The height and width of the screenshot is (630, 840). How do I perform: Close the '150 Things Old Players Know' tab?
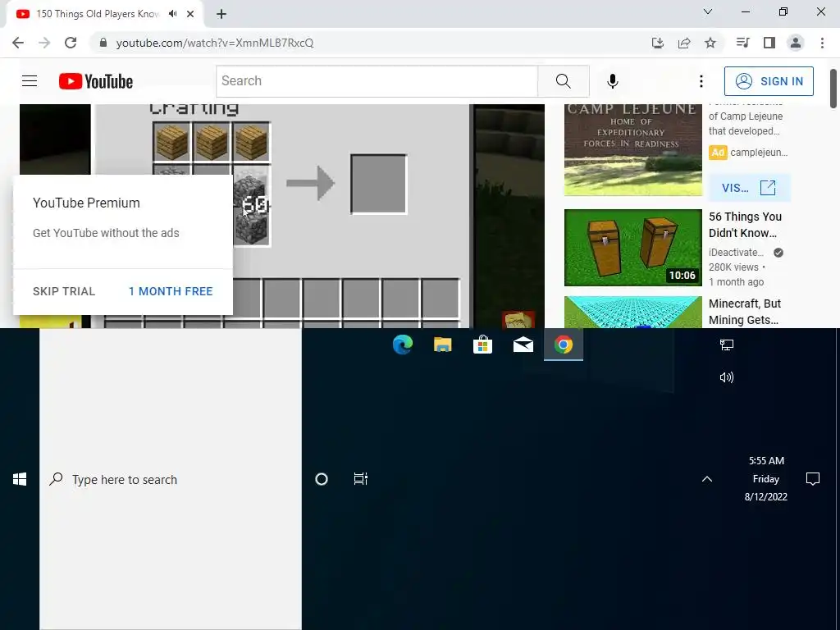190,14
